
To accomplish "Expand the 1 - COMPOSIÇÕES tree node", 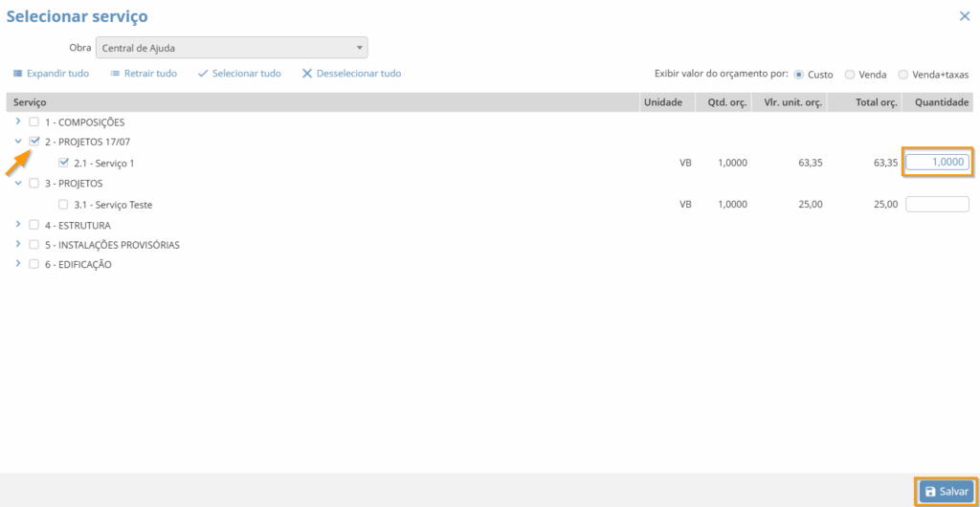I will [x=18, y=122].
